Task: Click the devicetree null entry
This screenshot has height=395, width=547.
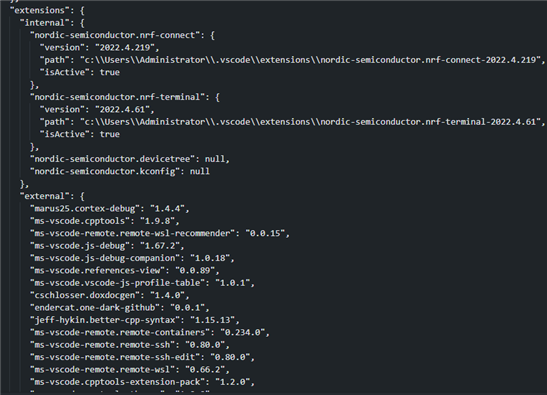Action: click(x=130, y=159)
